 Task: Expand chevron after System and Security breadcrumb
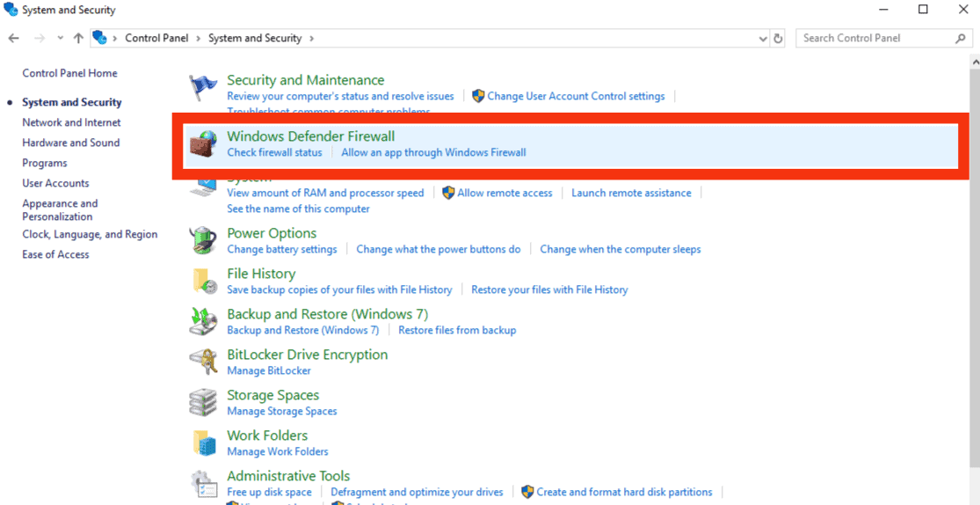pos(311,38)
